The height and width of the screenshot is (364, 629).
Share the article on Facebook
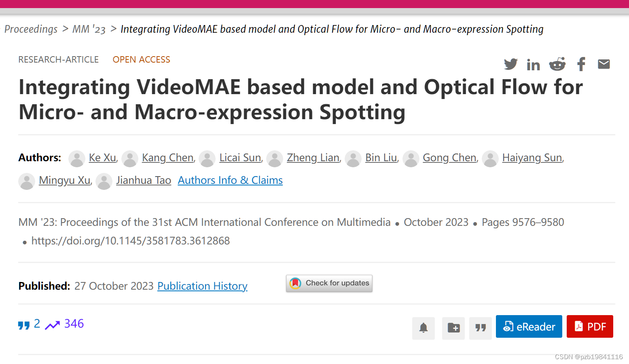tap(581, 64)
